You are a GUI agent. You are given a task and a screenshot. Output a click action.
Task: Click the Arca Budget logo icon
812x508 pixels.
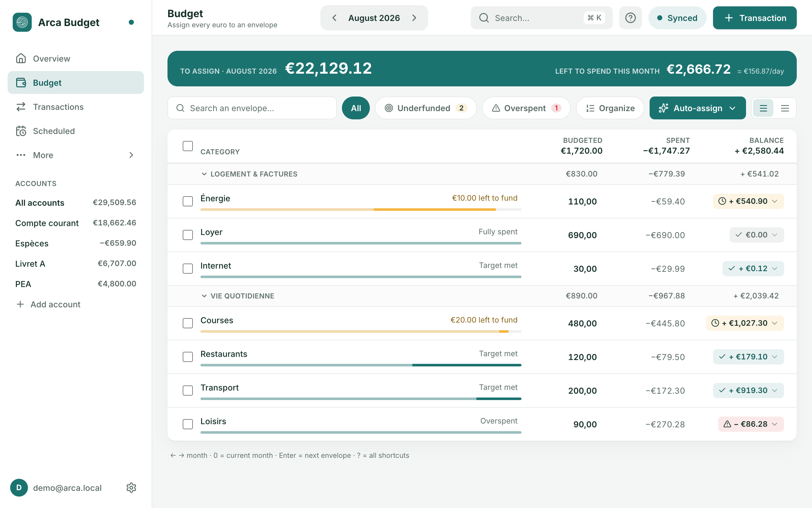click(x=22, y=22)
